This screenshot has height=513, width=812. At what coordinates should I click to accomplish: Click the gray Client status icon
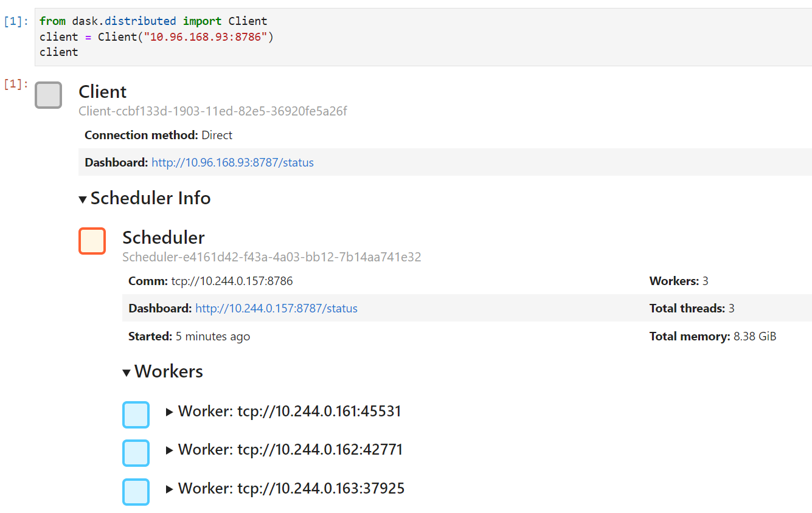click(48, 95)
